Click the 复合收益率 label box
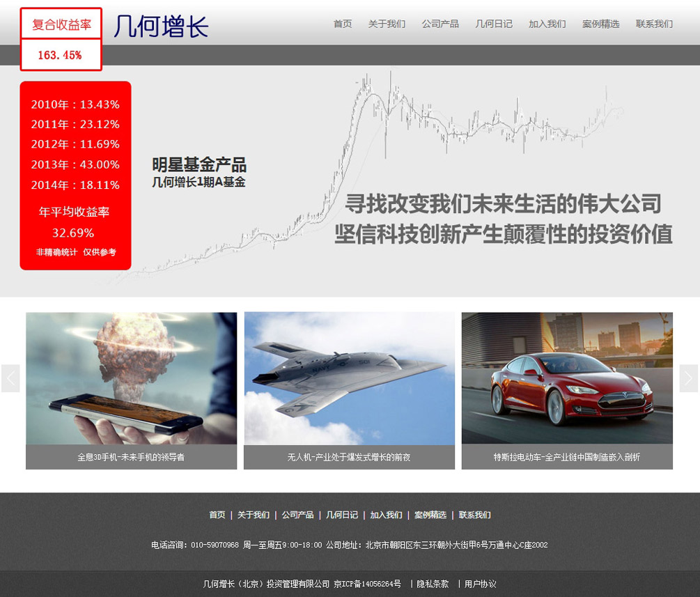Screen dimensions: 700x597 tap(61, 24)
